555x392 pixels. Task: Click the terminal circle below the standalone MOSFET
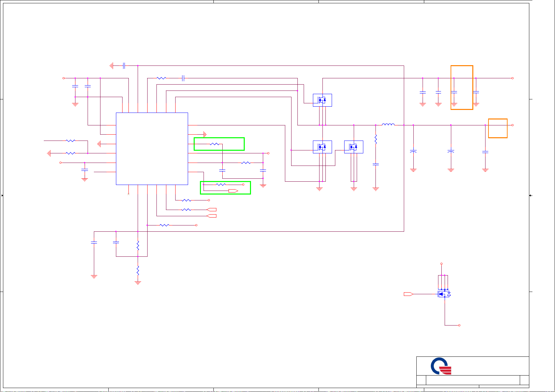[x=459, y=325]
